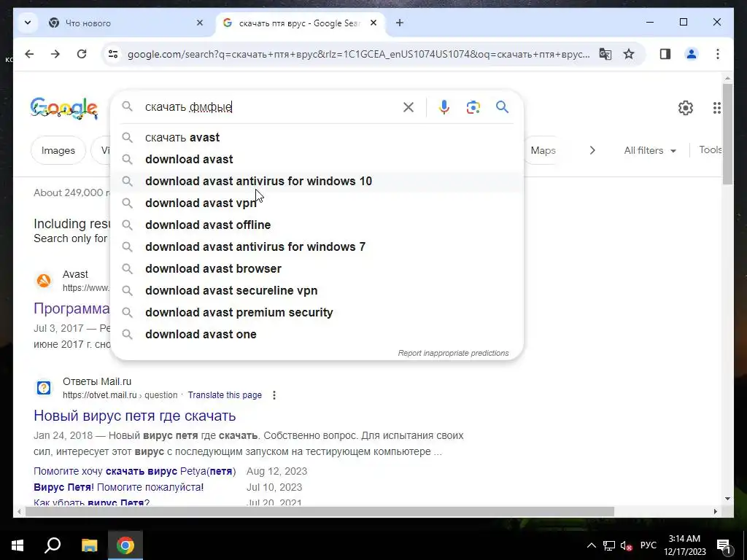Open a new browser tab
The height and width of the screenshot is (560, 747).
pyautogui.click(x=400, y=23)
